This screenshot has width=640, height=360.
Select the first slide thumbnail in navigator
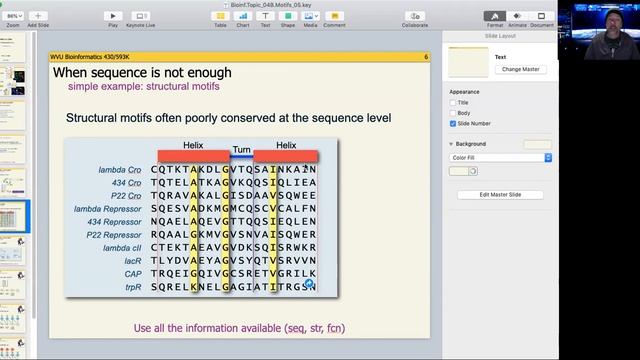[12, 48]
